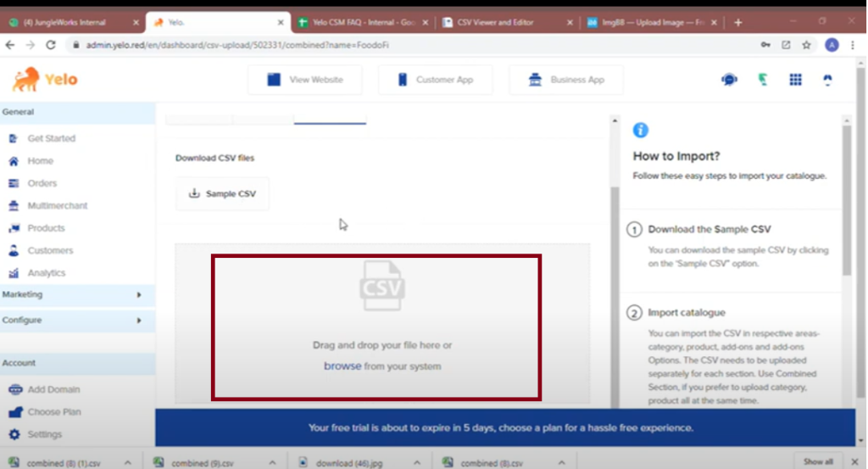
Task: Download the Sample CSV file
Action: coord(222,193)
